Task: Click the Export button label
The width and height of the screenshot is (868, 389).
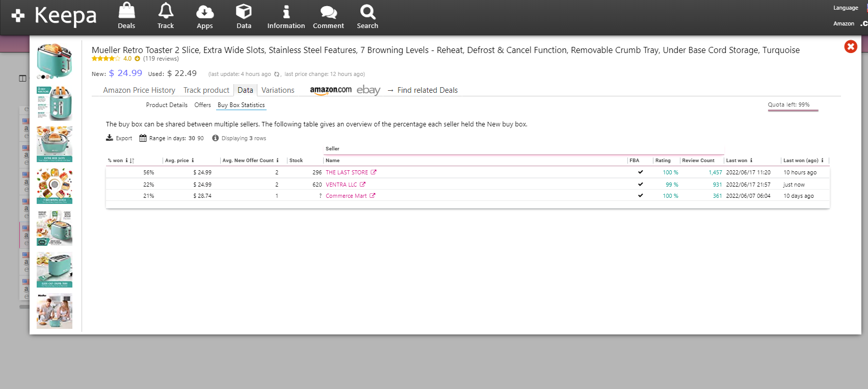Action: tap(124, 138)
